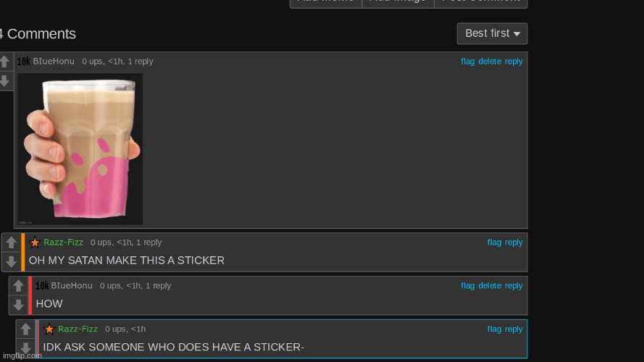This screenshot has height=362, width=644.
Task: Reply to BlueHonu's 'HOW' comment
Action: tap(514, 286)
